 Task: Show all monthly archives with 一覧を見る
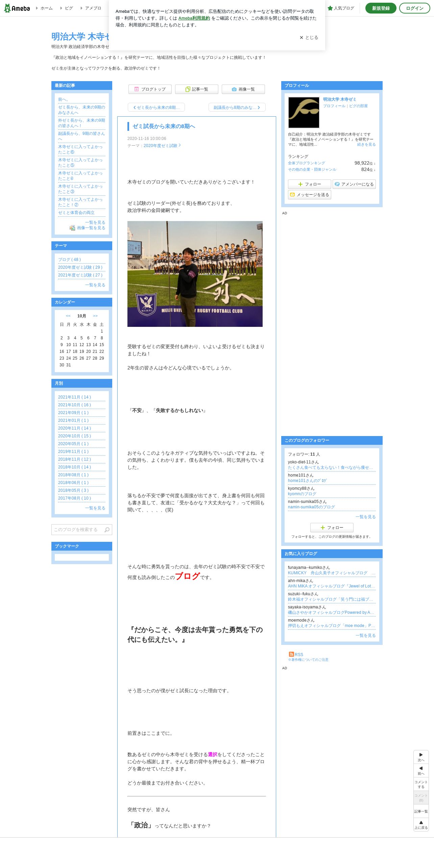pos(95,508)
